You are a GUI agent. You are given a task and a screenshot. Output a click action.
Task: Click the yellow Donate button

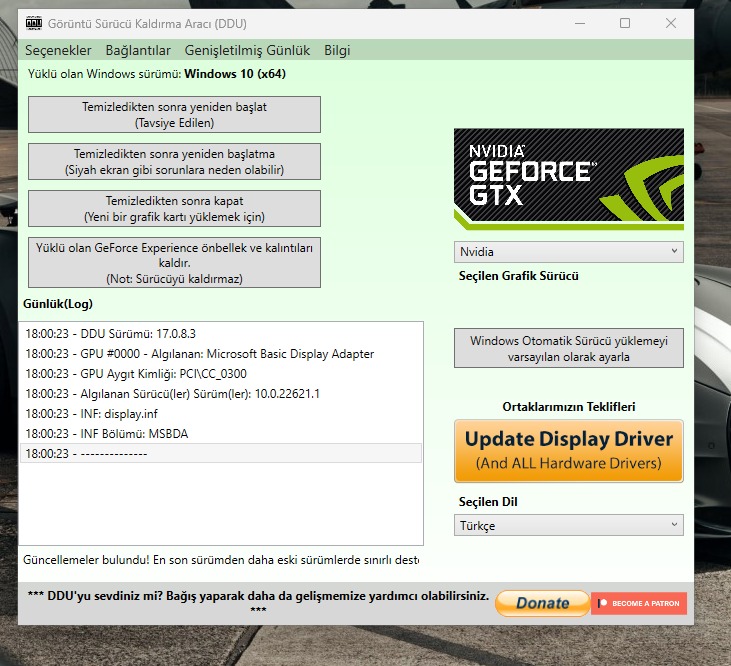point(542,603)
